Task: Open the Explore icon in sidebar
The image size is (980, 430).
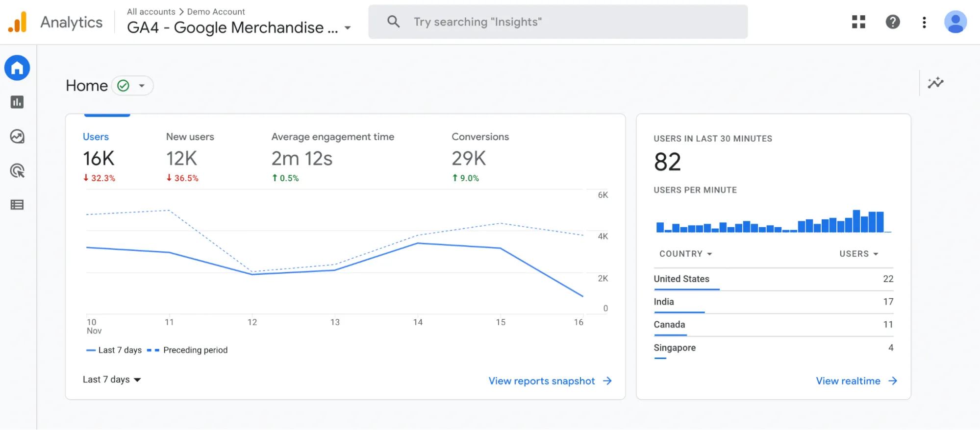Action: [17, 136]
